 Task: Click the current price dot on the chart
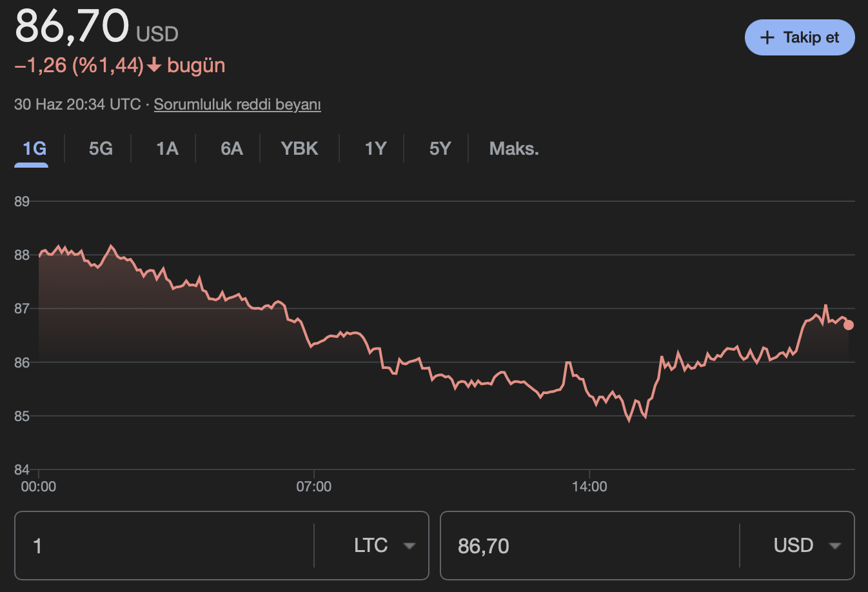[x=849, y=325]
